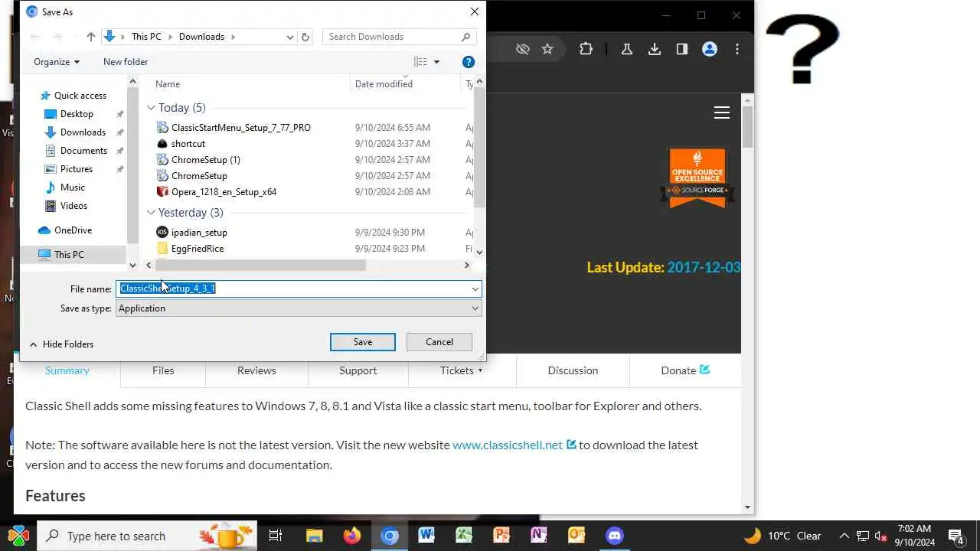
Task: Bookmark the page with Chrome star icon
Action: [x=547, y=49]
